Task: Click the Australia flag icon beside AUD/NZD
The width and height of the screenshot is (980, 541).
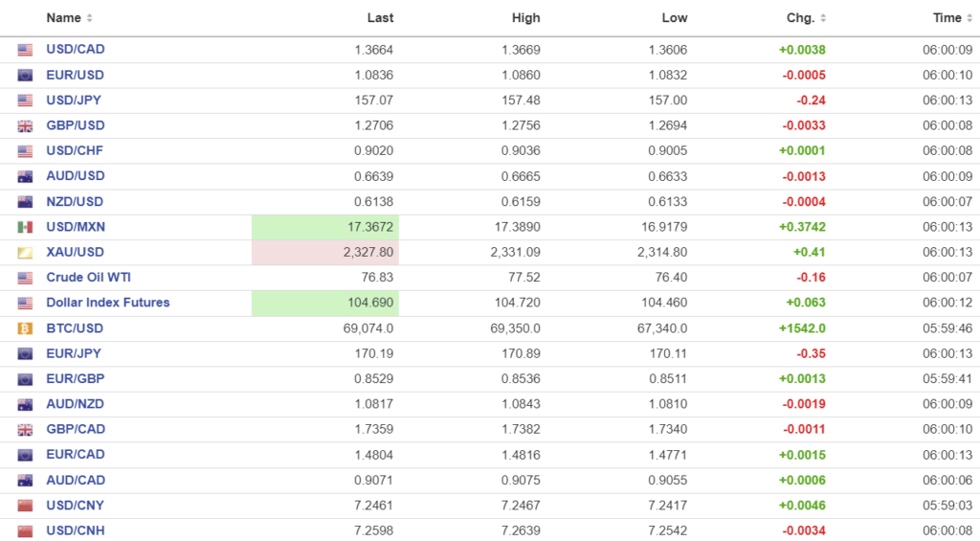Action: (25, 405)
